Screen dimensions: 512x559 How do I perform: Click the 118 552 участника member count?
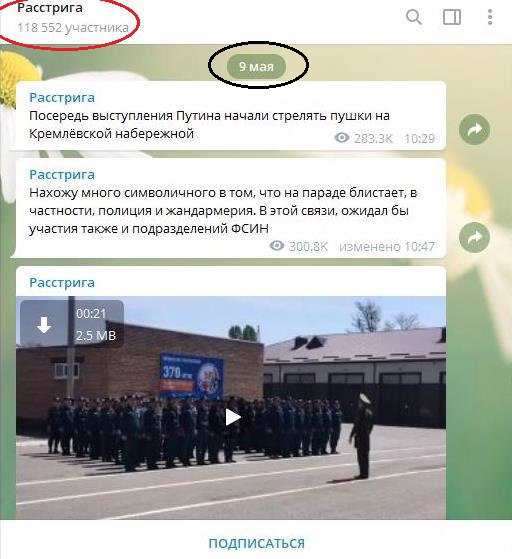73,27
